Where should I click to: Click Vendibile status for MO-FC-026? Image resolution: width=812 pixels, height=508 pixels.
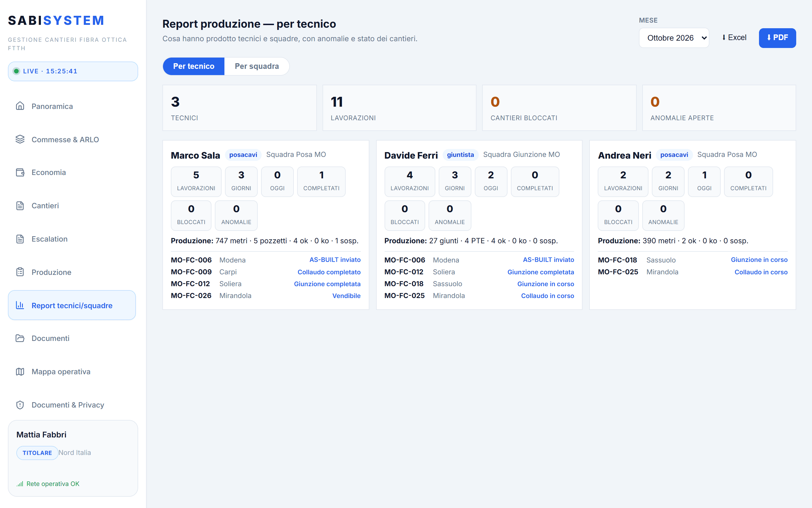click(x=346, y=296)
